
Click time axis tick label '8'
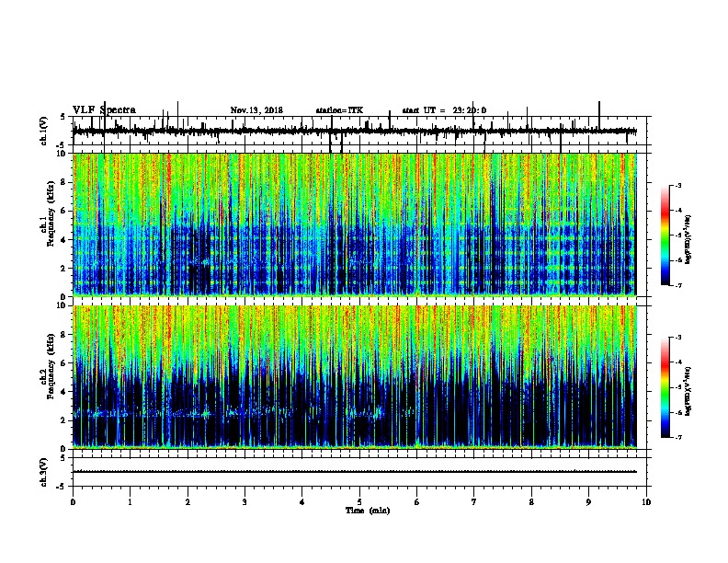(x=531, y=502)
